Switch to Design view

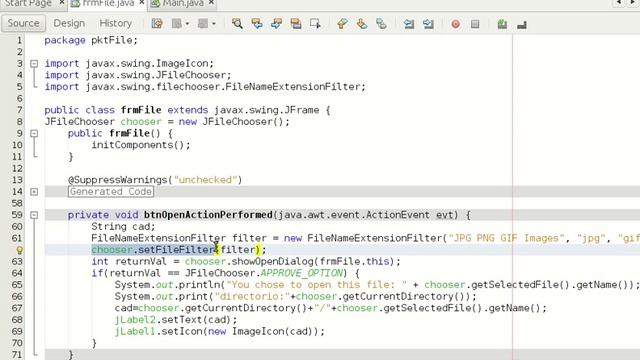[69, 23]
